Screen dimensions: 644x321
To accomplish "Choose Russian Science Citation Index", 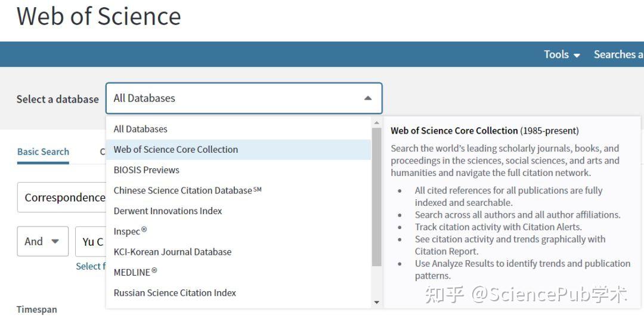I will 175,293.
